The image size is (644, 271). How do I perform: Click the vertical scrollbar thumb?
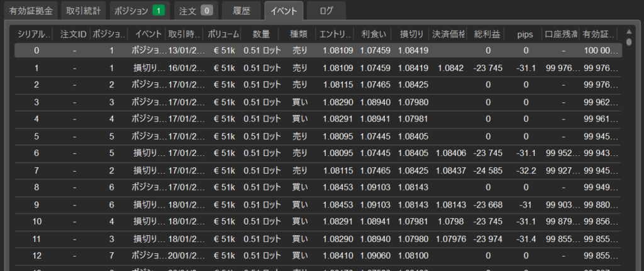[629, 42]
